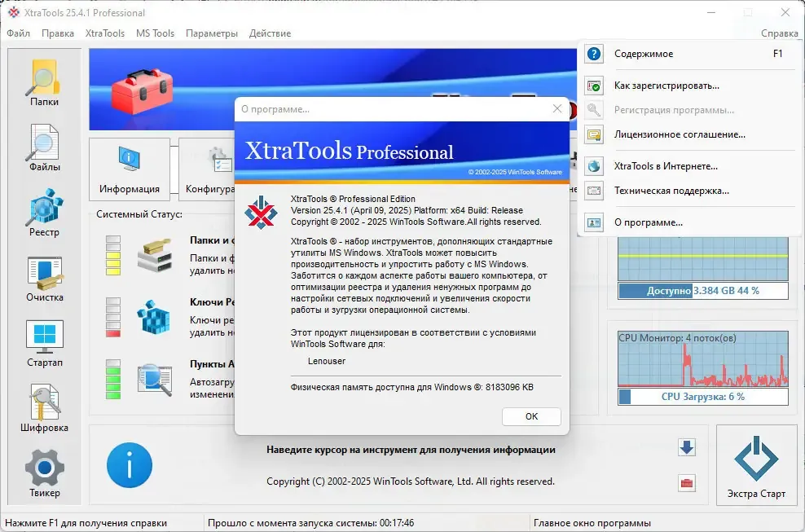Click the Информация monitor icon tab

point(130,169)
